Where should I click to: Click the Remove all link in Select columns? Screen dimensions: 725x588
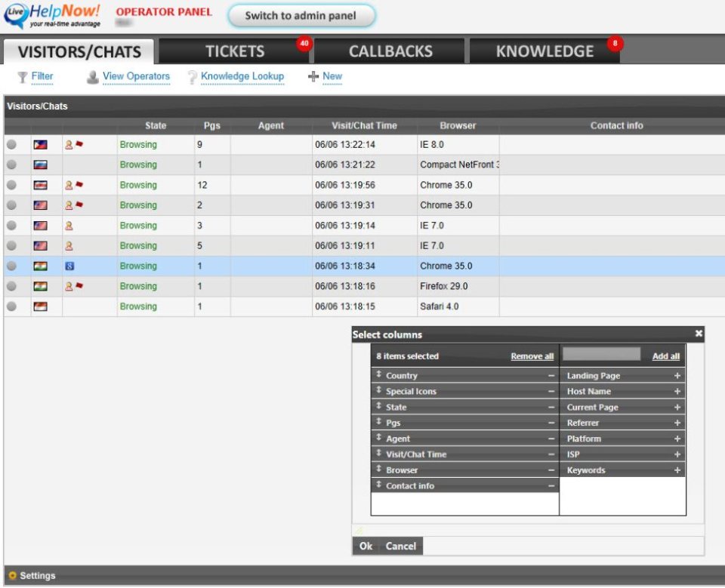(x=531, y=356)
